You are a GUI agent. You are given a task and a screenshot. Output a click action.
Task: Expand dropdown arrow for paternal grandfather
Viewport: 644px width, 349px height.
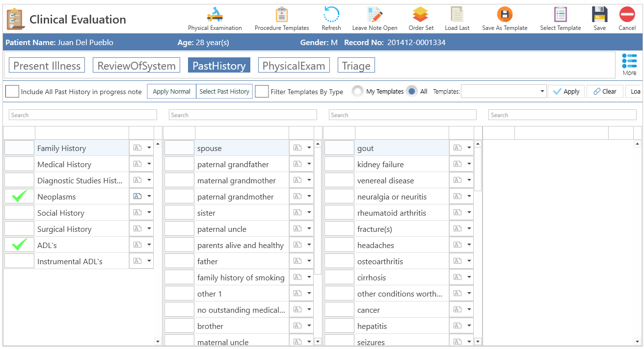pyautogui.click(x=309, y=164)
